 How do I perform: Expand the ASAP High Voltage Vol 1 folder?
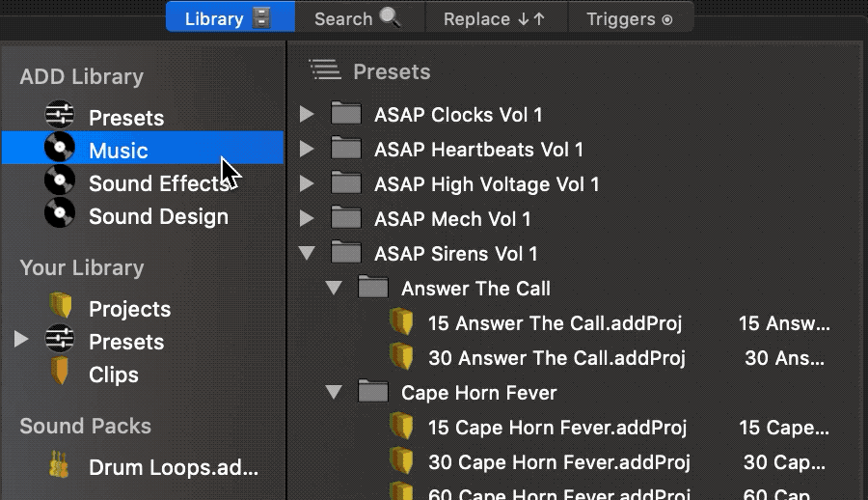307,184
